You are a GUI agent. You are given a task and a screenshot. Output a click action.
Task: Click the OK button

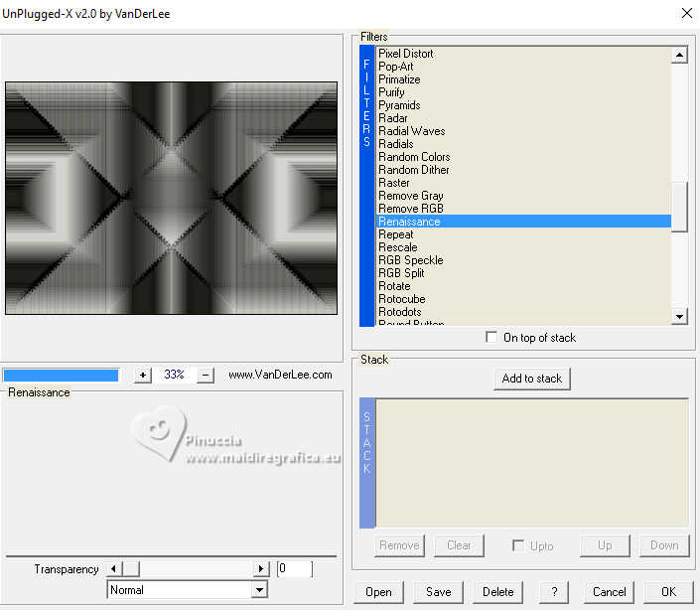point(668,591)
